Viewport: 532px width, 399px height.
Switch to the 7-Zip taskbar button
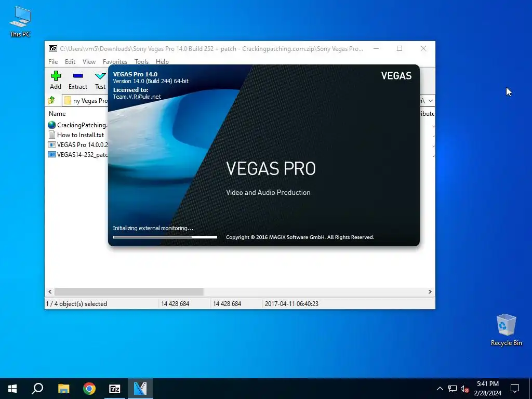(x=115, y=389)
